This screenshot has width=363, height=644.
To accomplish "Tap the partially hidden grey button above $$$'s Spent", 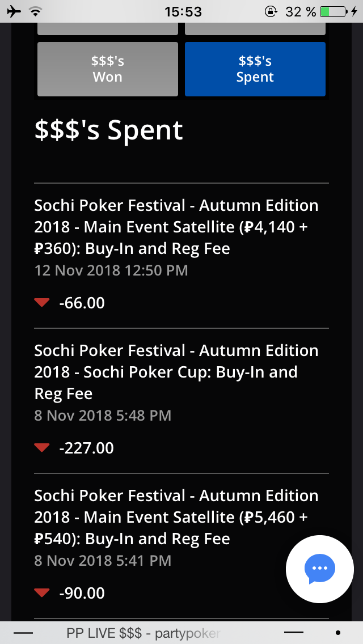I will pos(255,28).
